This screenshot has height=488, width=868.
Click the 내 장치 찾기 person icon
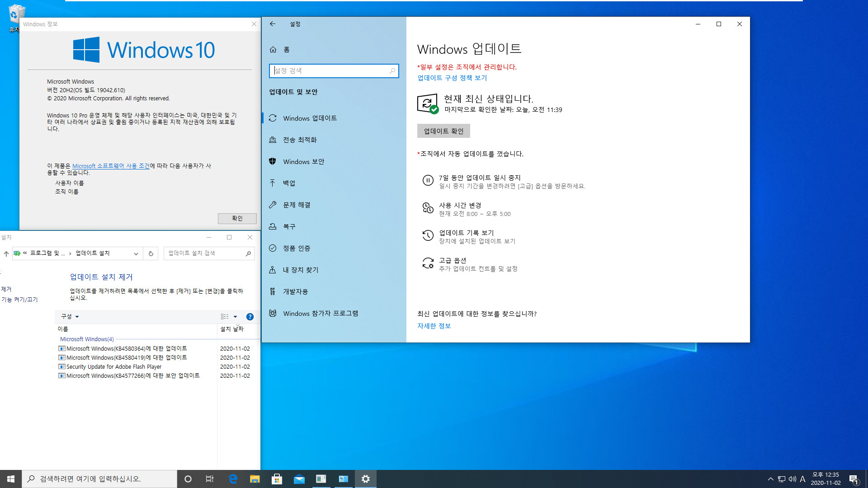pyautogui.click(x=273, y=270)
